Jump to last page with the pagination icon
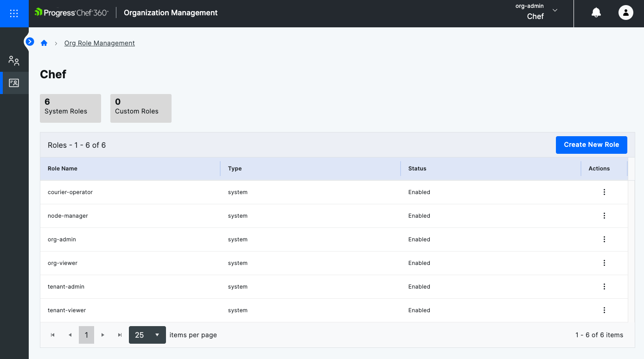This screenshot has height=359, width=644. click(x=119, y=334)
